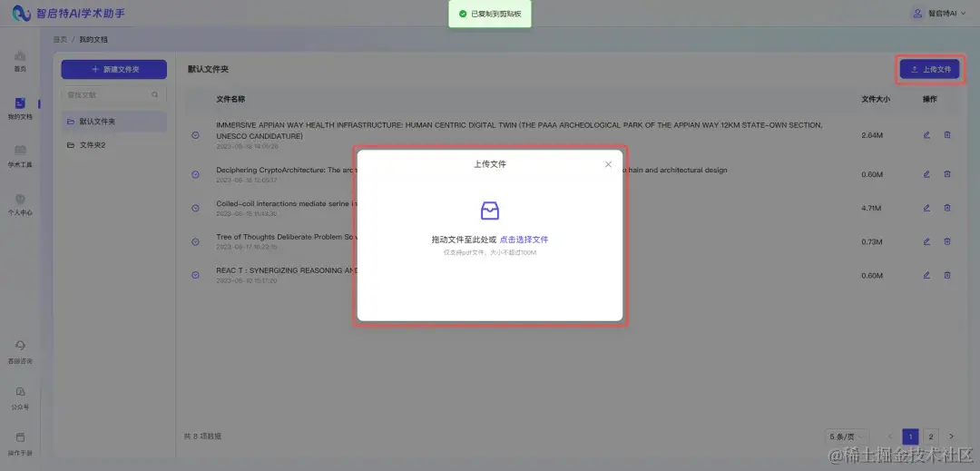The width and height of the screenshot is (980, 471).
Task: Click the inbox icon in the upload dialog
Action: click(x=489, y=211)
